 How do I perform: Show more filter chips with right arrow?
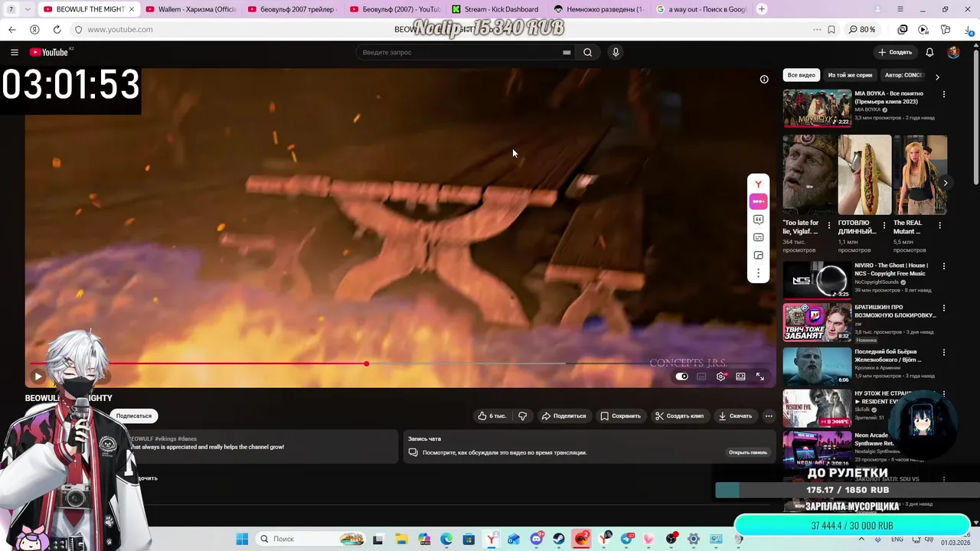tap(937, 77)
